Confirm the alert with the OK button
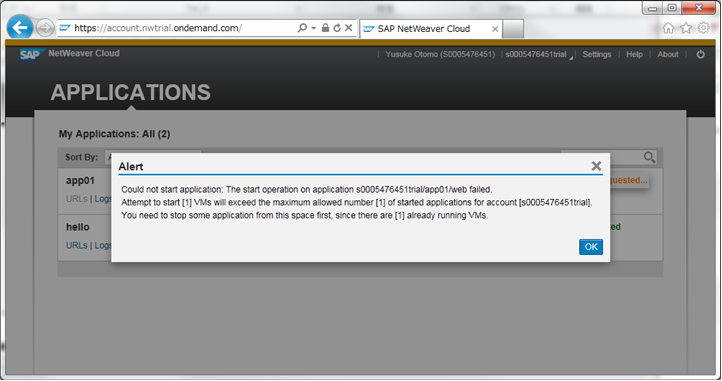The image size is (722, 381). tap(591, 247)
